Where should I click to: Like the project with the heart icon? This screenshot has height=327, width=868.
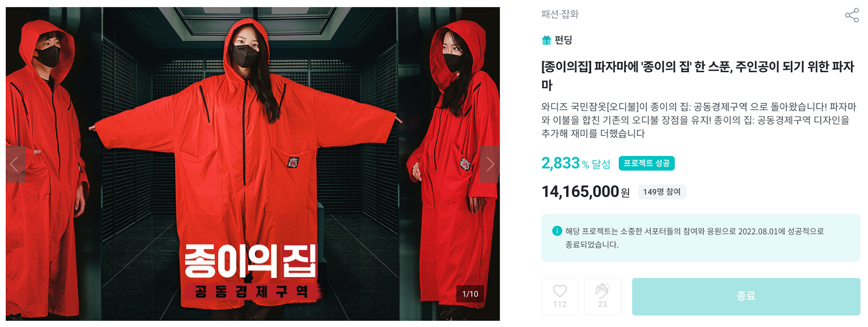pyautogui.click(x=560, y=296)
